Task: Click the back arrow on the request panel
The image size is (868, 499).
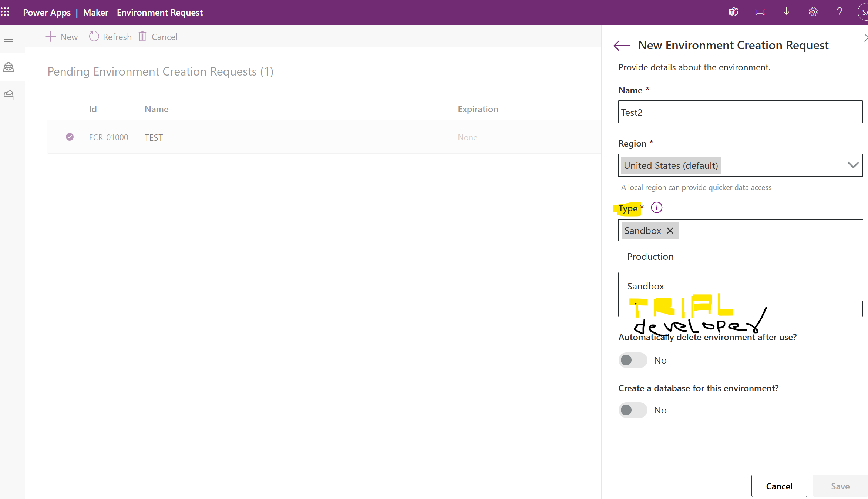Action: (x=621, y=45)
